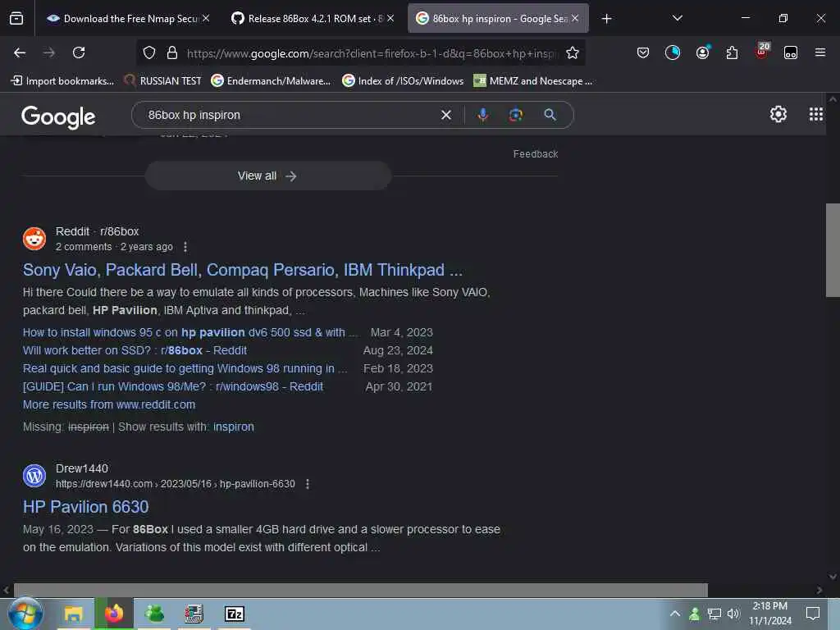This screenshot has height=630, width=840.
Task: Open the Can I run Windows 98/Me link
Action: pos(173,387)
